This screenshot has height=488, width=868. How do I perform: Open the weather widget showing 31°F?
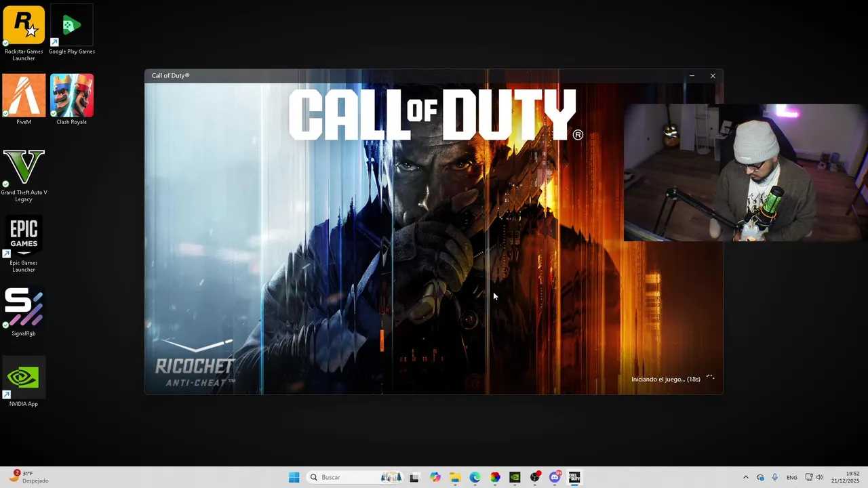tap(28, 477)
